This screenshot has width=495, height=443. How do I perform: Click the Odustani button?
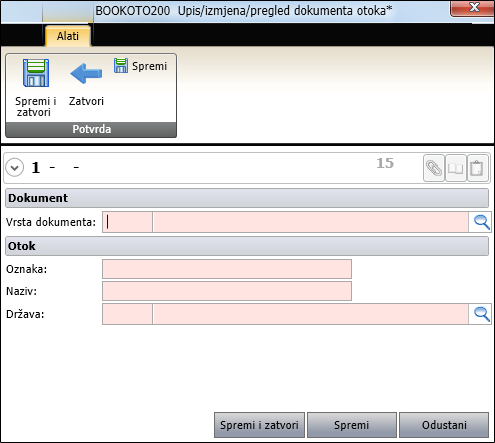tap(444, 425)
